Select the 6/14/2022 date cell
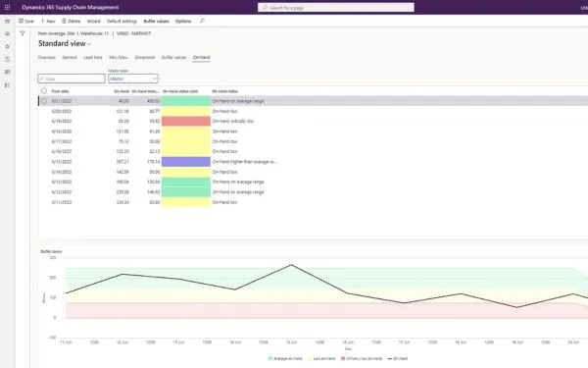588x368 pixels. point(62,172)
